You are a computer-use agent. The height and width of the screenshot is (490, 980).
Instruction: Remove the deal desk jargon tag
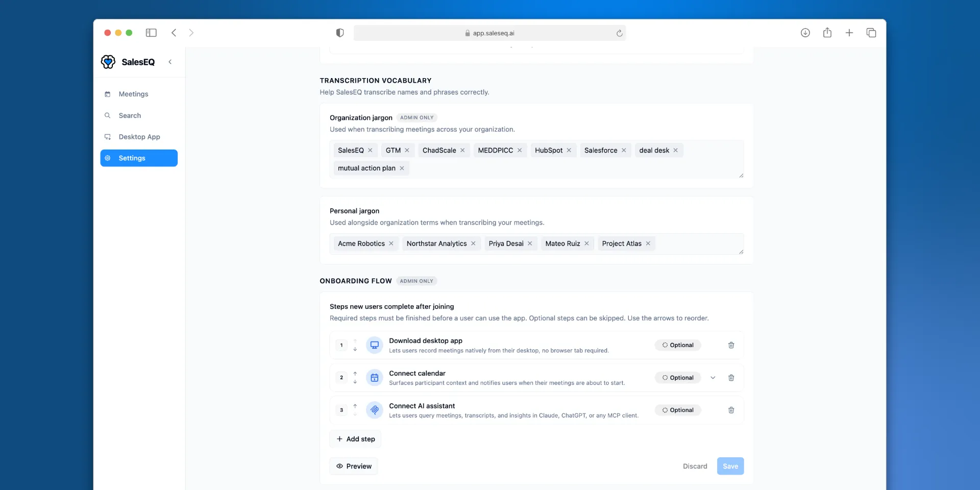pyautogui.click(x=676, y=150)
